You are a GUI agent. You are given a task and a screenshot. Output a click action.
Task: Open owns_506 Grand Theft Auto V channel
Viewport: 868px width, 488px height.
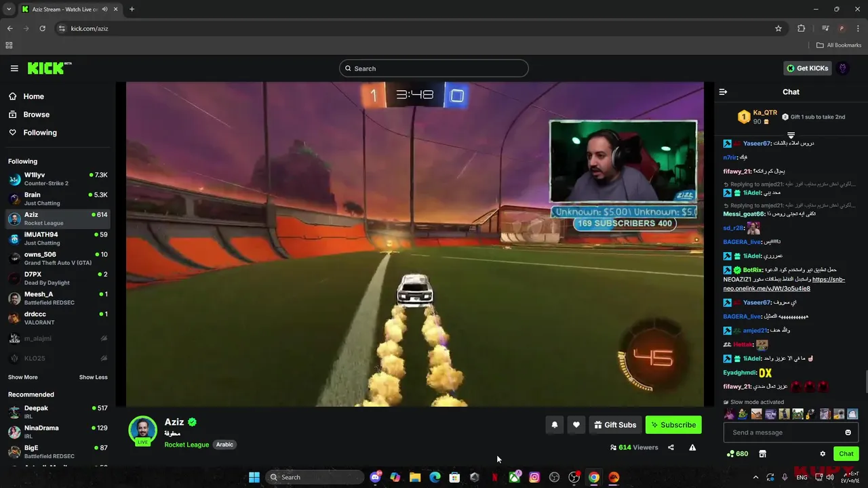tap(58, 258)
